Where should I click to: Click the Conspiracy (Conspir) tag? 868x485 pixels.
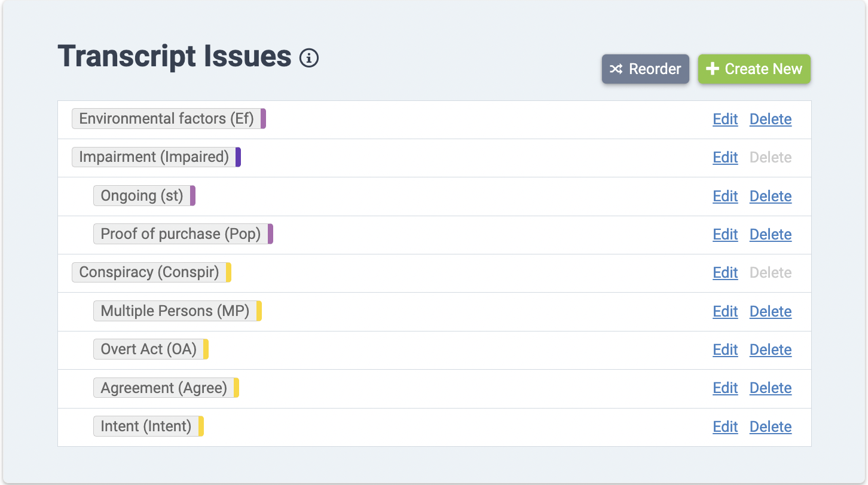point(149,272)
